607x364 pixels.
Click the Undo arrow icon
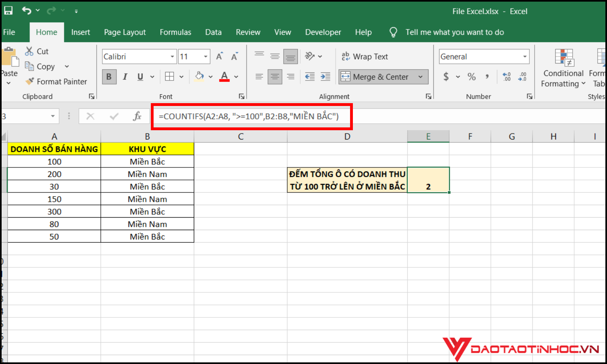[27, 11]
